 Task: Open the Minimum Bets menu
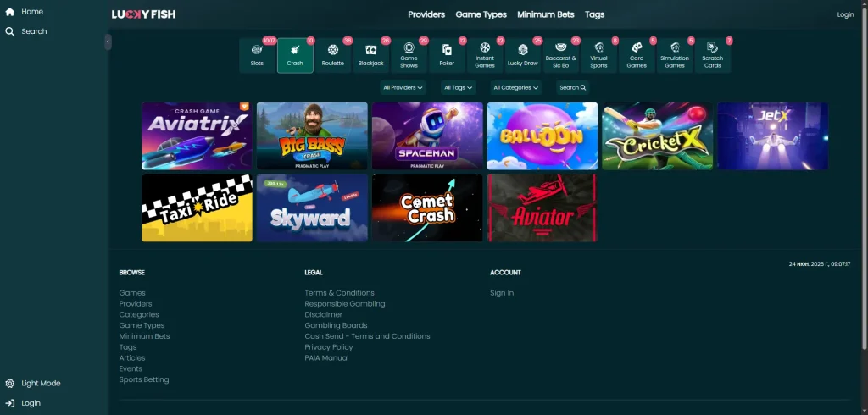(x=546, y=14)
